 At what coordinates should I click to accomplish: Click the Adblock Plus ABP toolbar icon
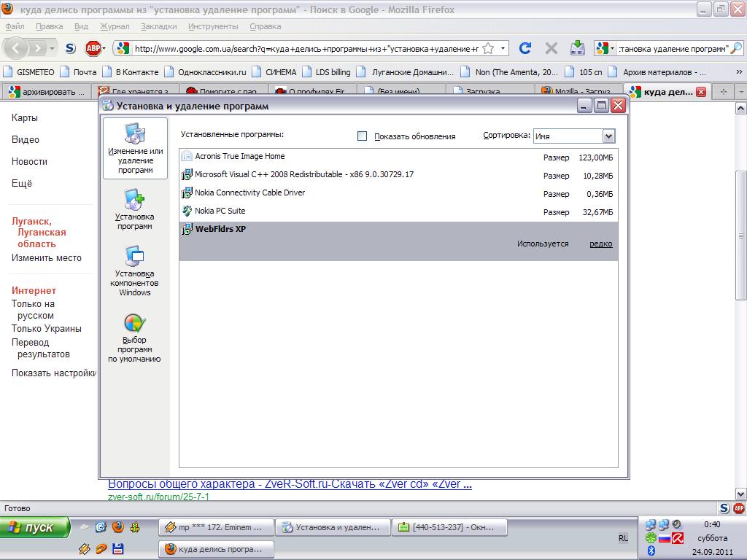pyautogui.click(x=93, y=48)
